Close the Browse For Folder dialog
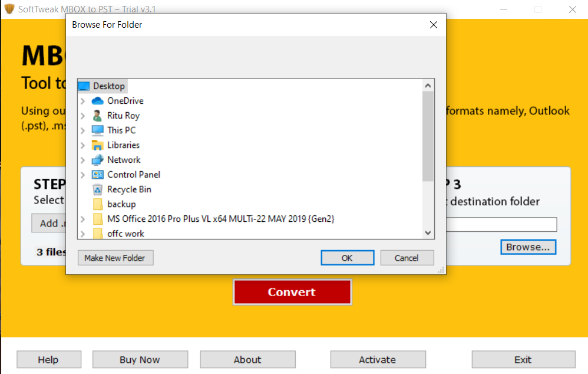The height and width of the screenshot is (374, 588). click(x=434, y=25)
